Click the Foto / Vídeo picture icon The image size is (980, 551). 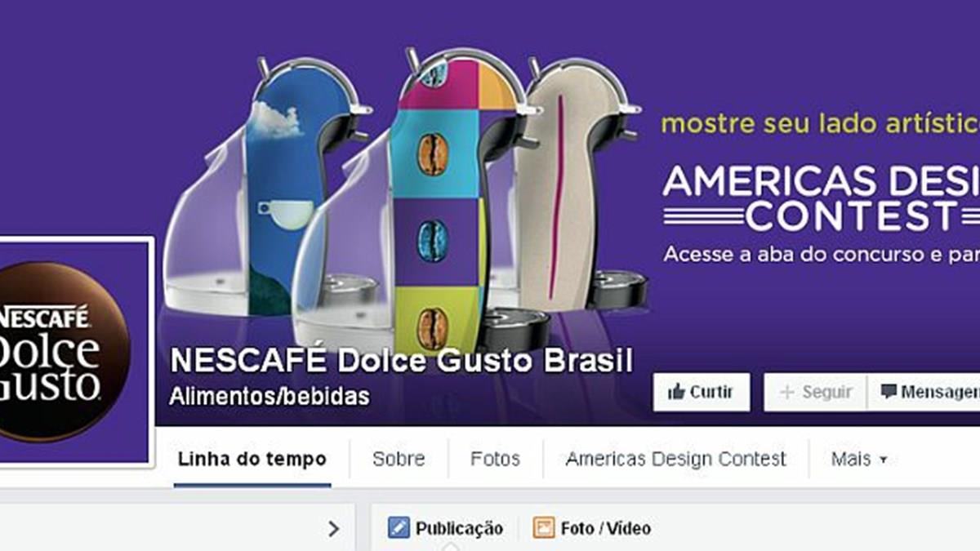click(544, 527)
